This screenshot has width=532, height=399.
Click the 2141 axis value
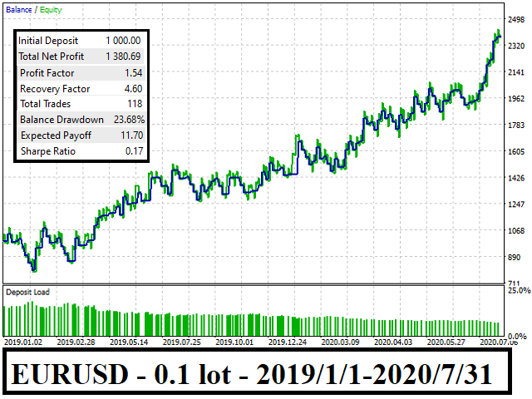pos(516,72)
